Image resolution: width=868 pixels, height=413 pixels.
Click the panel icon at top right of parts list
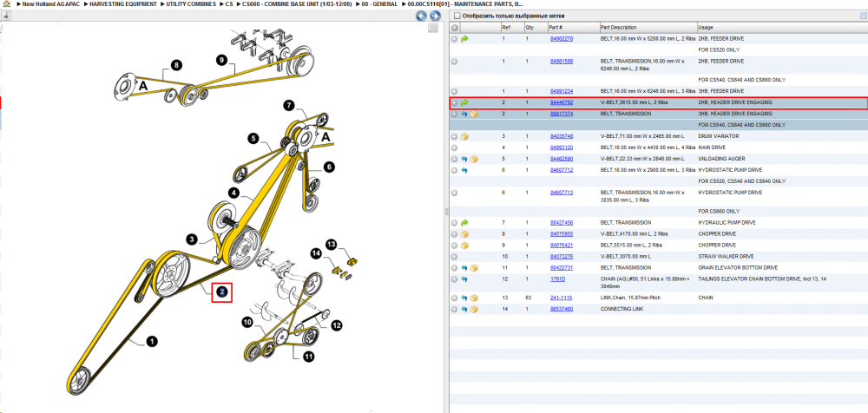(863, 16)
